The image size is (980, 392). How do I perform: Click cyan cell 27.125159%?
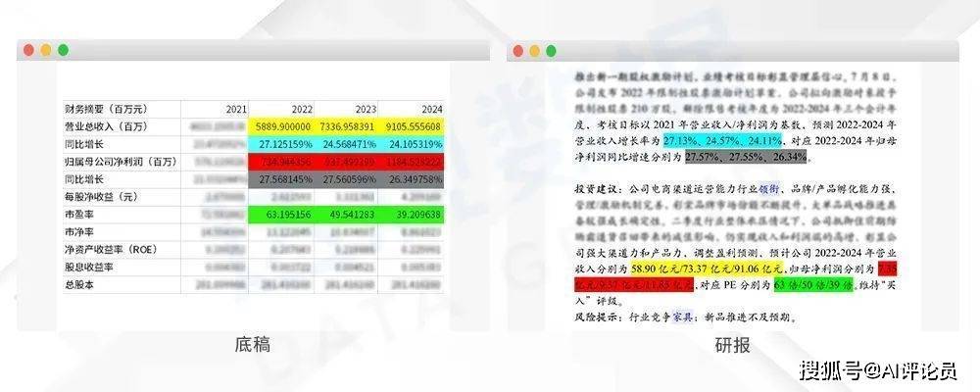(x=281, y=144)
